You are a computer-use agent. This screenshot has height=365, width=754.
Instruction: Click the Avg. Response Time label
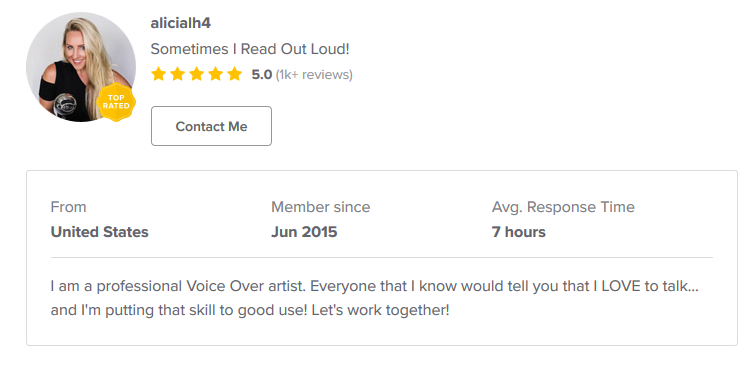[563, 207]
